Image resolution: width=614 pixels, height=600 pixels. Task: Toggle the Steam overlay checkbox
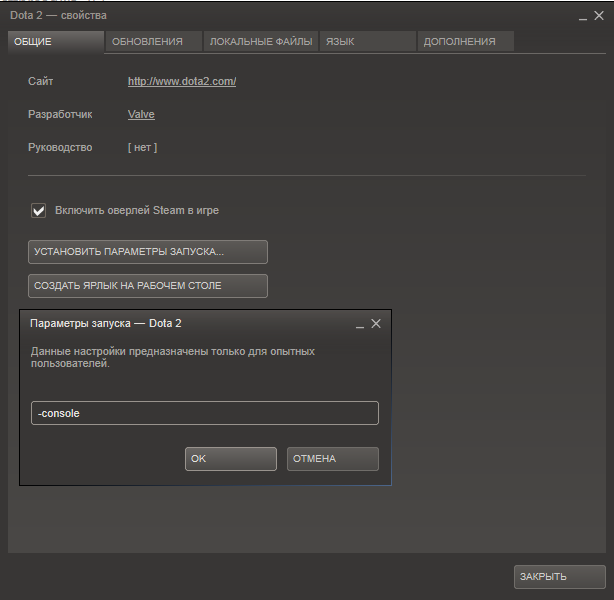[x=39, y=211]
